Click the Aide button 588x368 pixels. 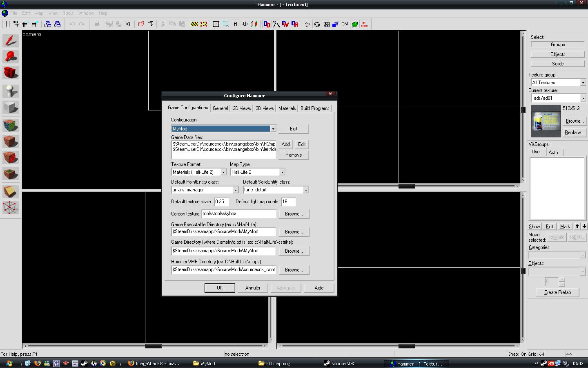pyautogui.click(x=319, y=288)
